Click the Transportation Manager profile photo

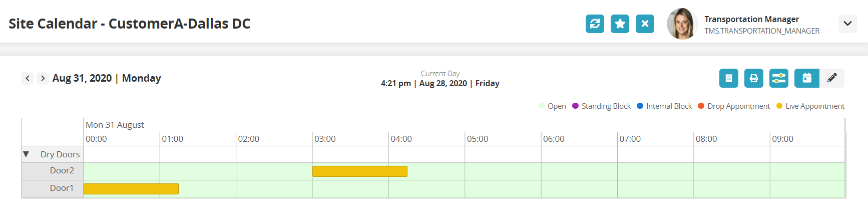(x=682, y=24)
